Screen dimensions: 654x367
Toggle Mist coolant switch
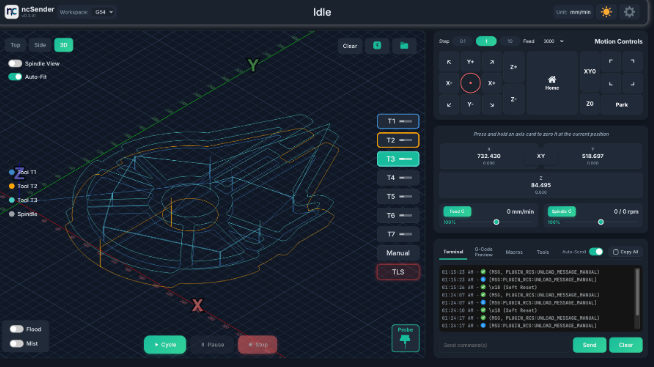[16, 344]
